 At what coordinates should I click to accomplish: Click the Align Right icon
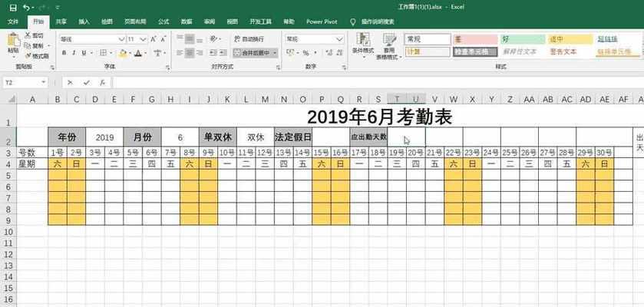click(200, 53)
